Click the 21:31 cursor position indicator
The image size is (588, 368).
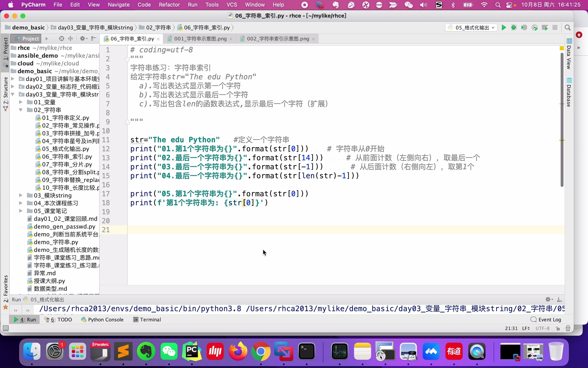pos(511,328)
